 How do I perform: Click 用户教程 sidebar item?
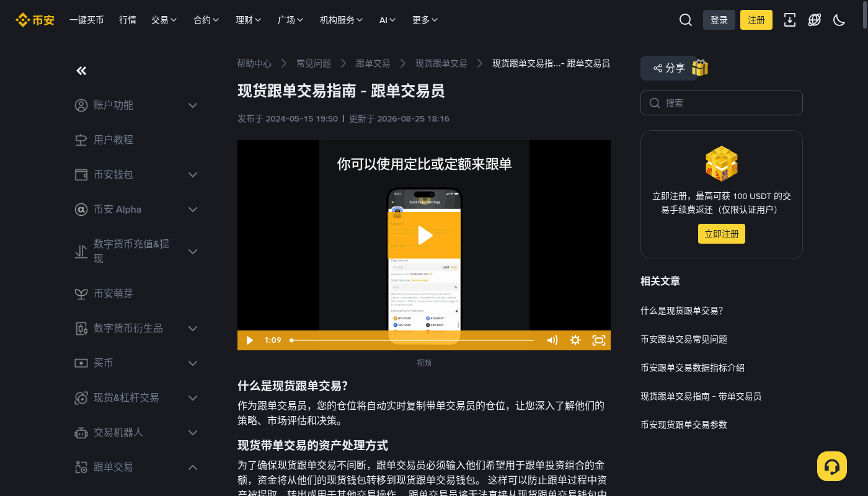pyautogui.click(x=113, y=140)
